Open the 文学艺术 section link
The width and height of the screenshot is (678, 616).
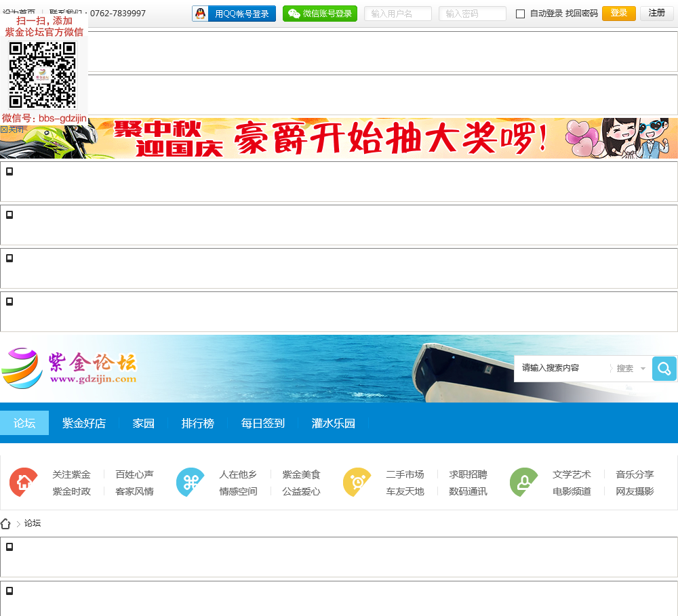(572, 474)
